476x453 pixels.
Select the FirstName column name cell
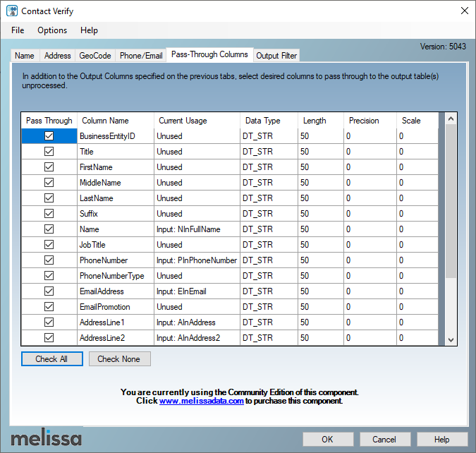(x=116, y=167)
